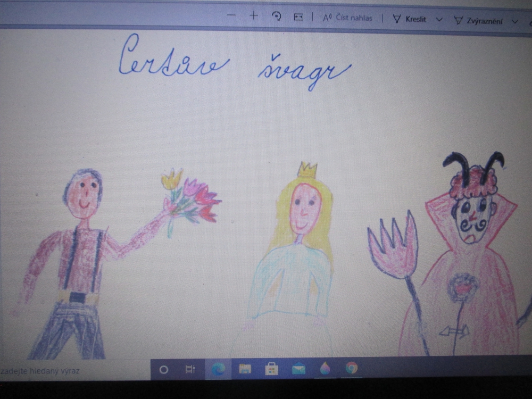532x399 pixels.
Task: Switch to Microsoft Edge in taskbar
Action: coord(218,369)
